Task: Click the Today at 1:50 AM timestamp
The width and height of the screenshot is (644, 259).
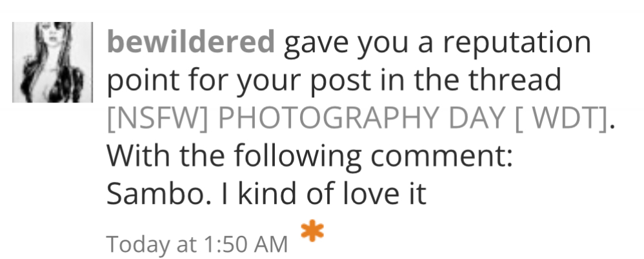Action: 197,244
